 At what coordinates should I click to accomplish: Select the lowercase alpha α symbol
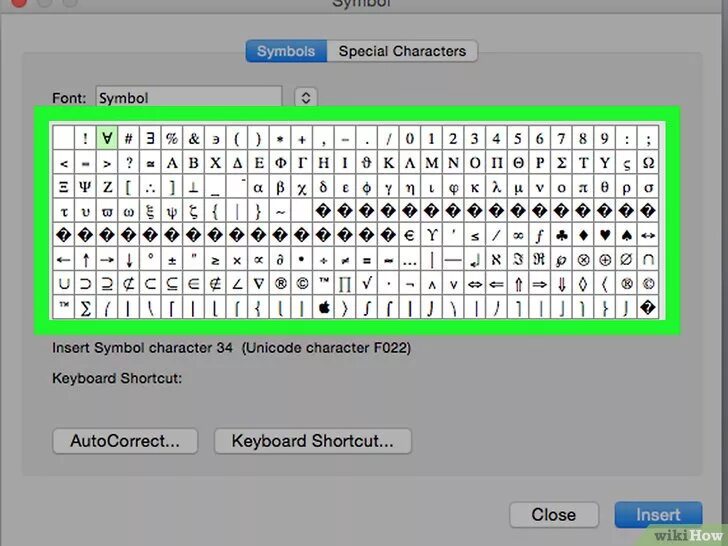[x=259, y=187]
